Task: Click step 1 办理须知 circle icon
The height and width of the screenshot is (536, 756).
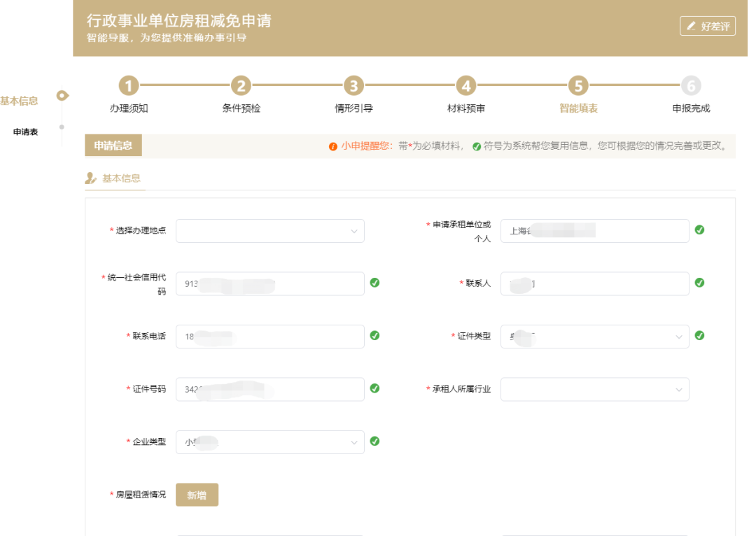Action: tap(128, 86)
